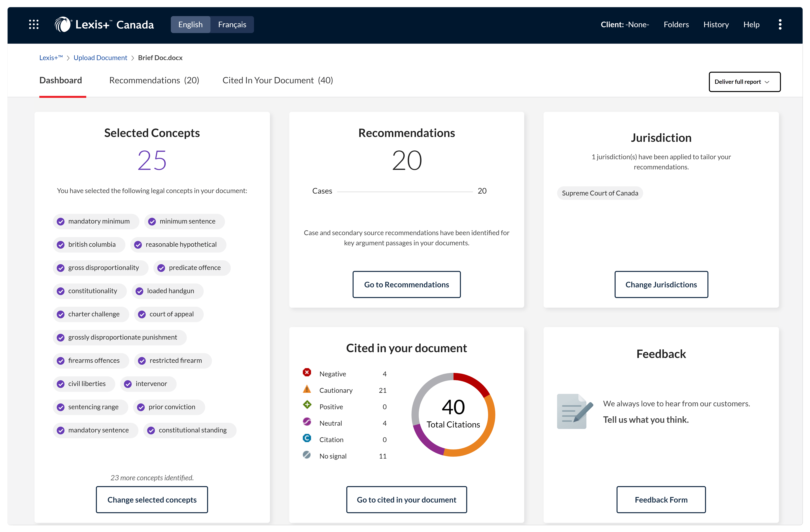Open the Cited In Your Document tab
Screen dimensions: 810x532
point(277,80)
